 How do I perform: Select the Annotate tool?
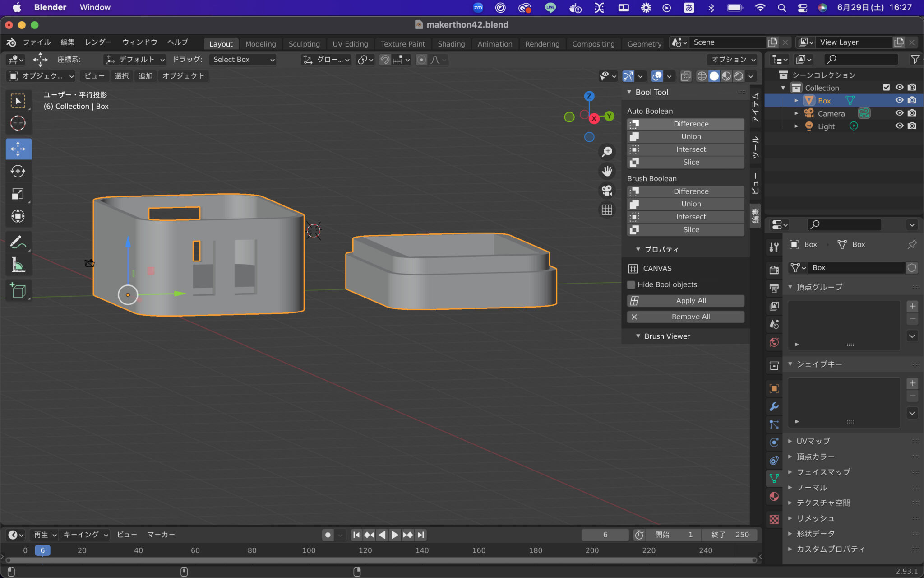[x=18, y=241]
